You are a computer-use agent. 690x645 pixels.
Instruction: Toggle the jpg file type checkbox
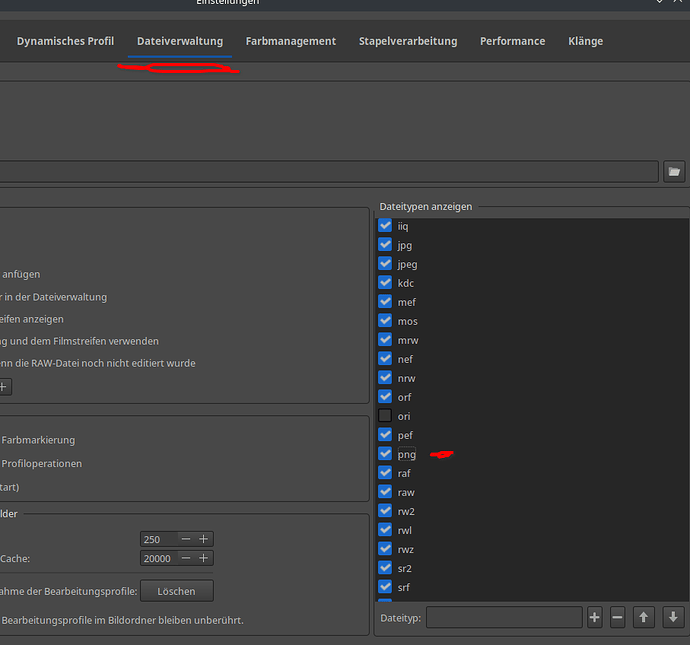[x=385, y=245]
